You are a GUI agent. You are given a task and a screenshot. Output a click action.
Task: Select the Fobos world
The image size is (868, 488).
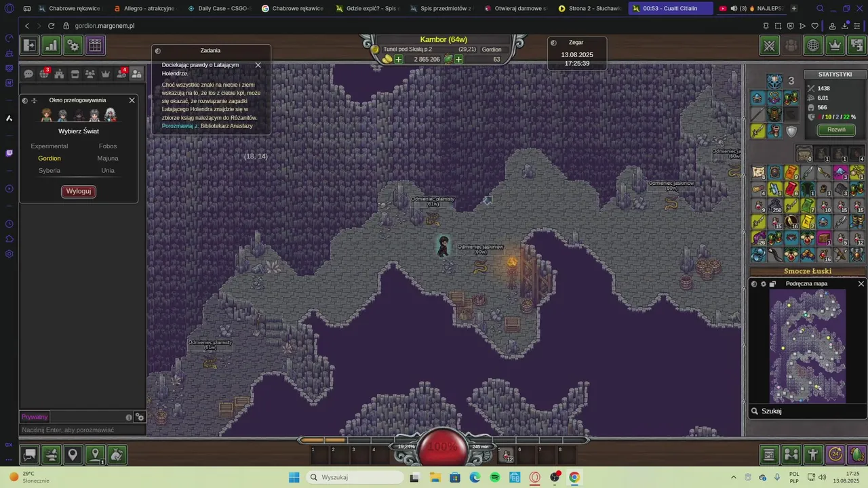click(108, 146)
